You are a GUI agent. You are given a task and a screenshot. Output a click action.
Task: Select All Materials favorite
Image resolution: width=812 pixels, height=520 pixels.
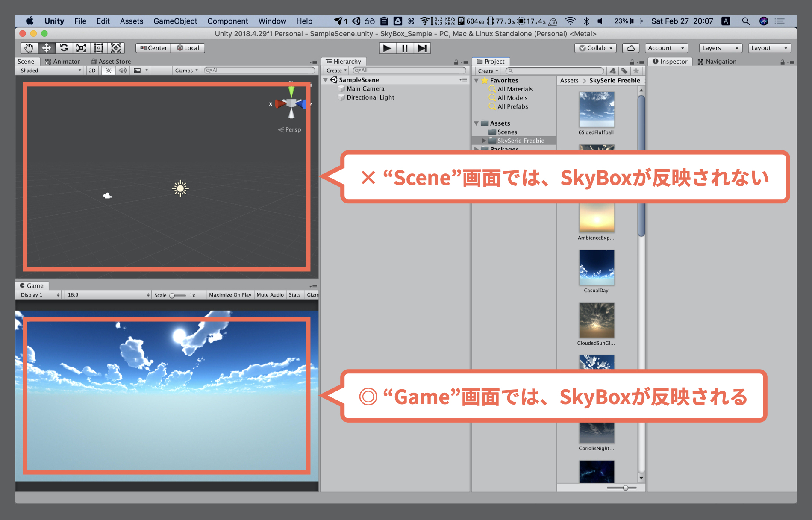coord(515,89)
